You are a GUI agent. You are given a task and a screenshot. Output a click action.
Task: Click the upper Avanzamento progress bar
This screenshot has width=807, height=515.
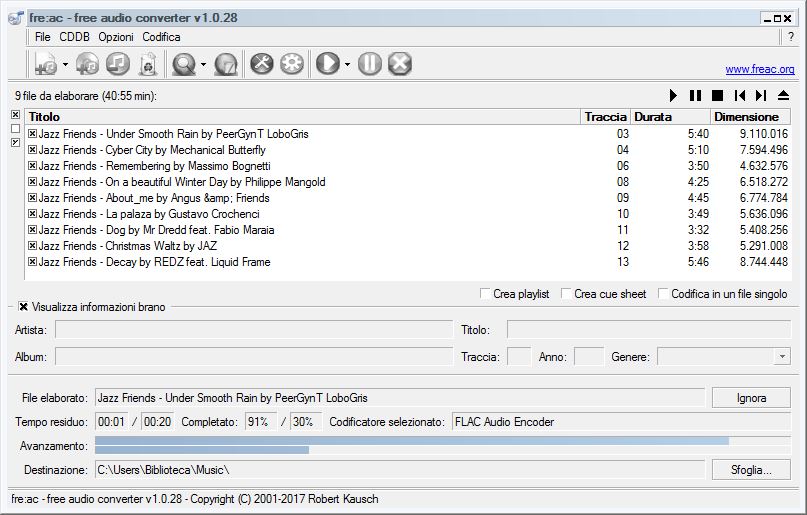coord(443,441)
